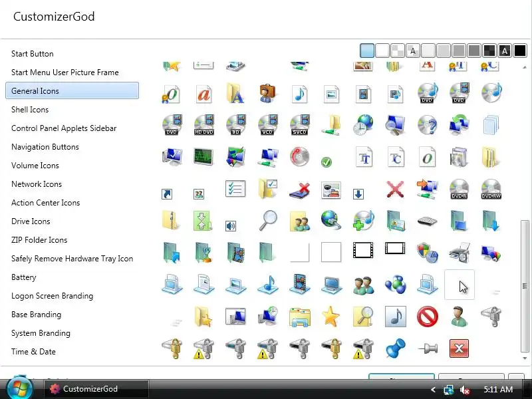Open the Drive Icons category
532x399 pixels.
[x=72, y=221]
